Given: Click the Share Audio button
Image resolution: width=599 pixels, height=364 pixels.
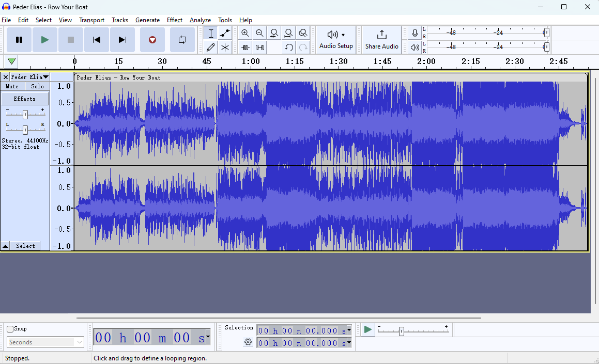Looking at the screenshot, I should pos(381,40).
